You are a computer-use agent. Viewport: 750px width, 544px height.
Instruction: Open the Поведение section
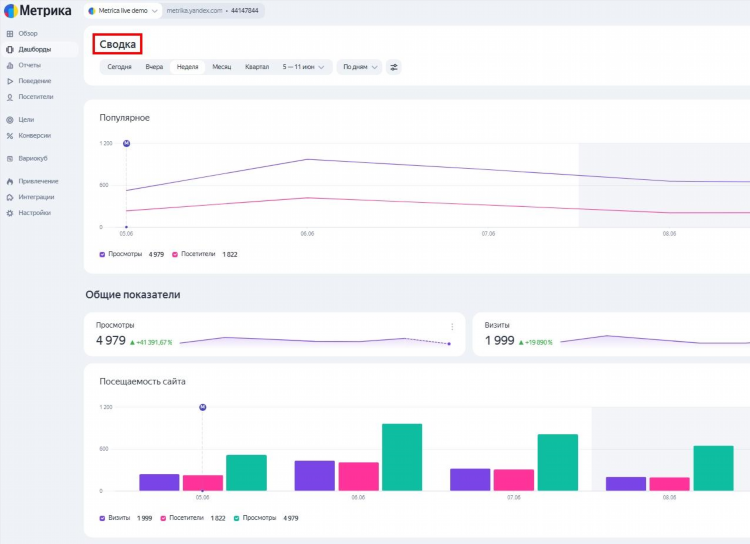tap(35, 81)
